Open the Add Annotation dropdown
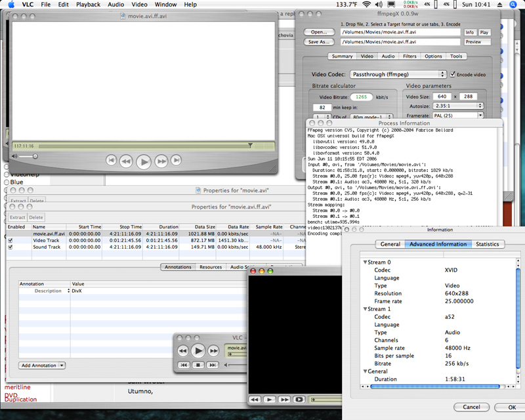The image size is (525, 420). pos(42,366)
